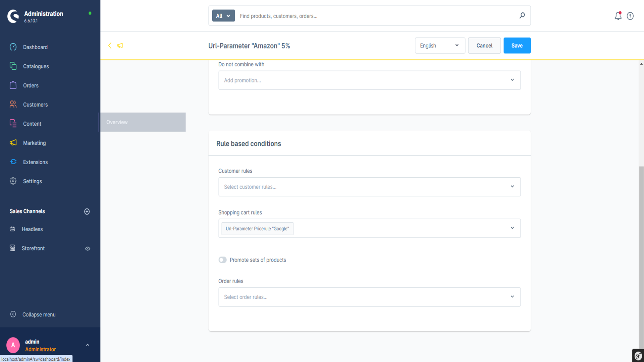Viewport: 644px width, 362px height.
Task: Click the Select customer rules field
Action: (x=369, y=187)
